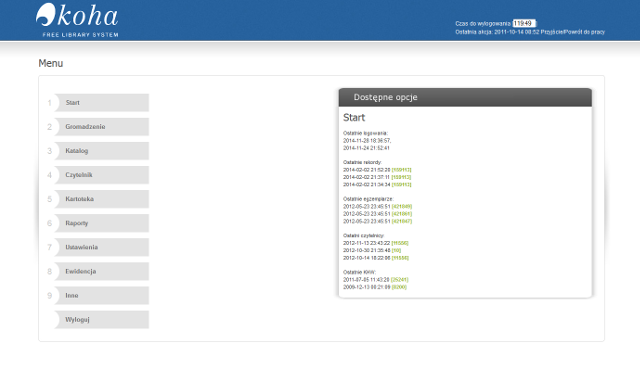Open first item link under Ostatnie egzemplarze
Screen dimensions: 640x375
(402, 206)
